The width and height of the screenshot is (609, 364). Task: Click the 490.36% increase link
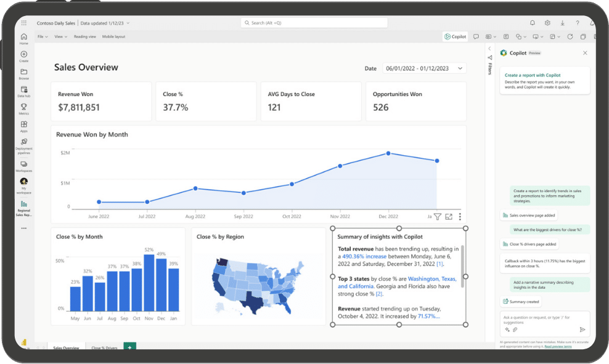[364, 256]
